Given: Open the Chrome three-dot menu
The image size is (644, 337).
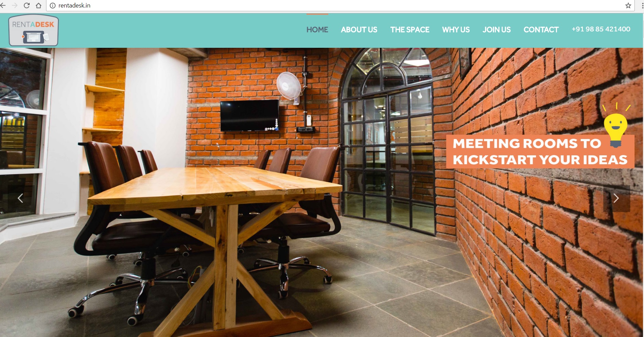Looking at the screenshot, I should [642, 5].
